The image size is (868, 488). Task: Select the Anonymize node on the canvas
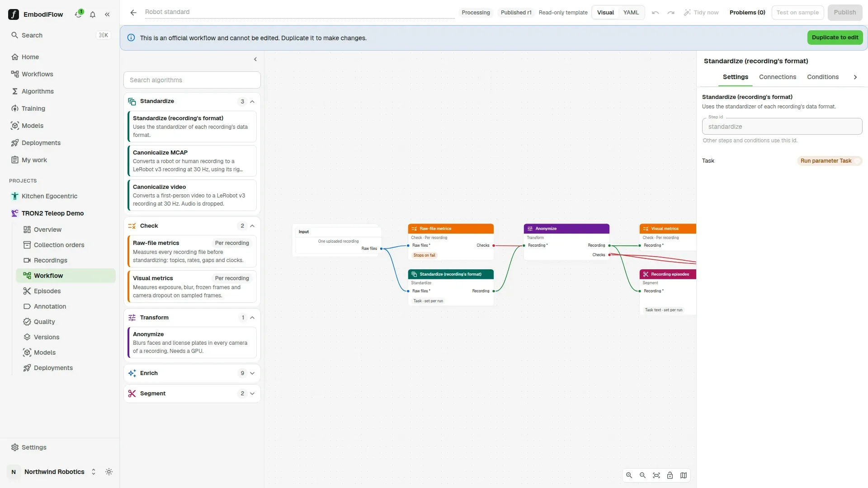(x=566, y=242)
